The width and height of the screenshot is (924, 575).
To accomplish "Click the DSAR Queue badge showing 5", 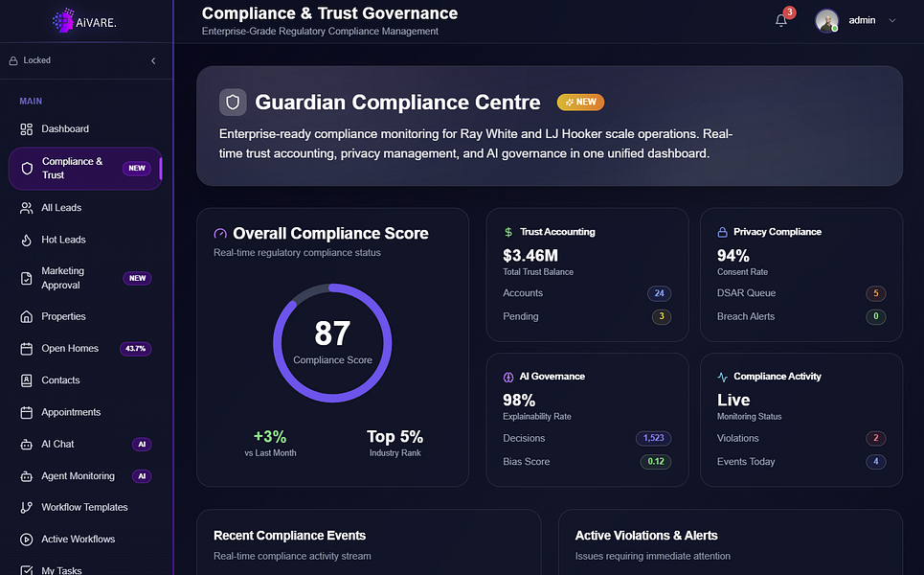I will tap(876, 293).
